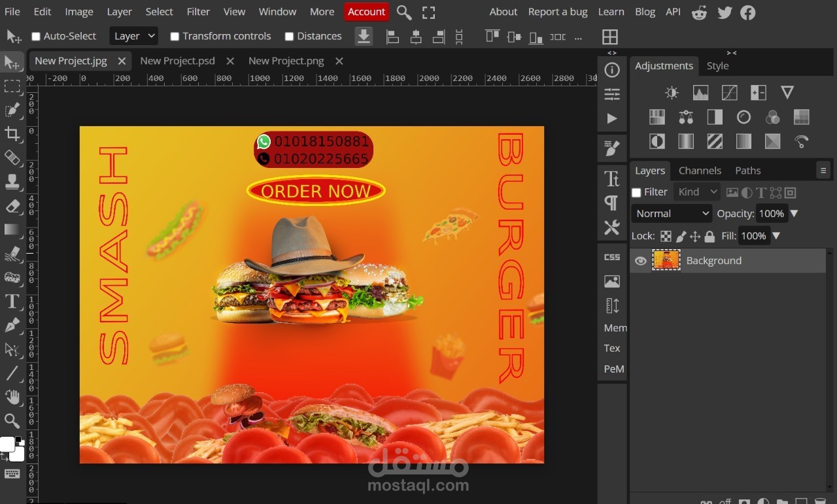Click the red Account button

click(366, 12)
